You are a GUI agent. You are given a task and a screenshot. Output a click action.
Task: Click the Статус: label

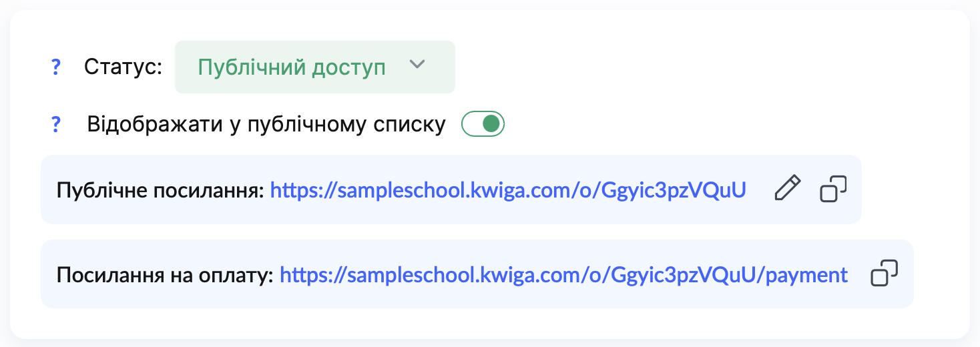pyautogui.click(x=123, y=67)
